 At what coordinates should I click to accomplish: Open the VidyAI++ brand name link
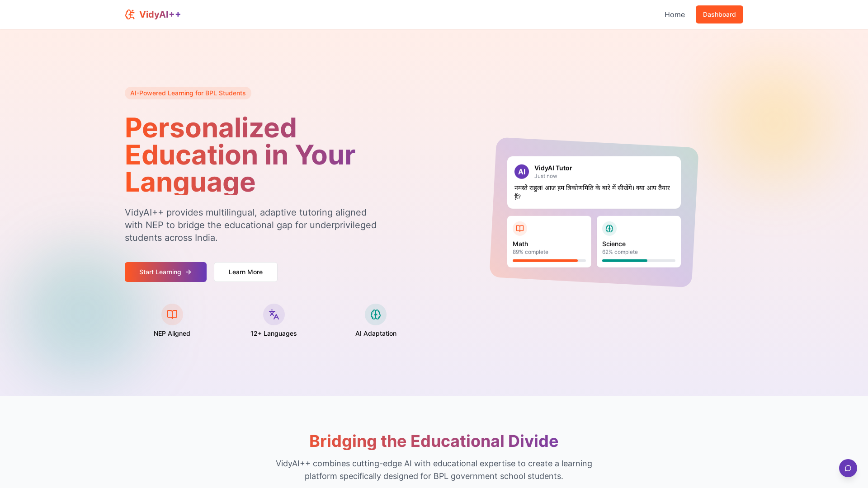pyautogui.click(x=160, y=14)
